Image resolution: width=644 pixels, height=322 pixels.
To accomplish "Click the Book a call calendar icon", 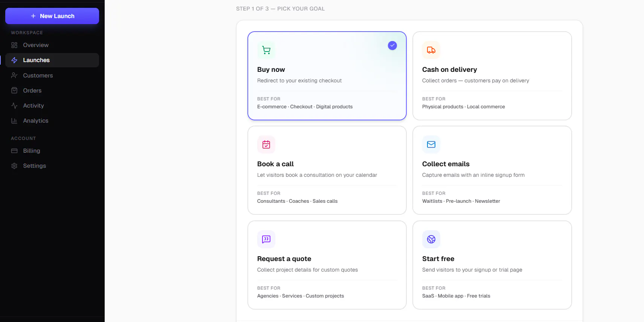I will click(x=266, y=144).
